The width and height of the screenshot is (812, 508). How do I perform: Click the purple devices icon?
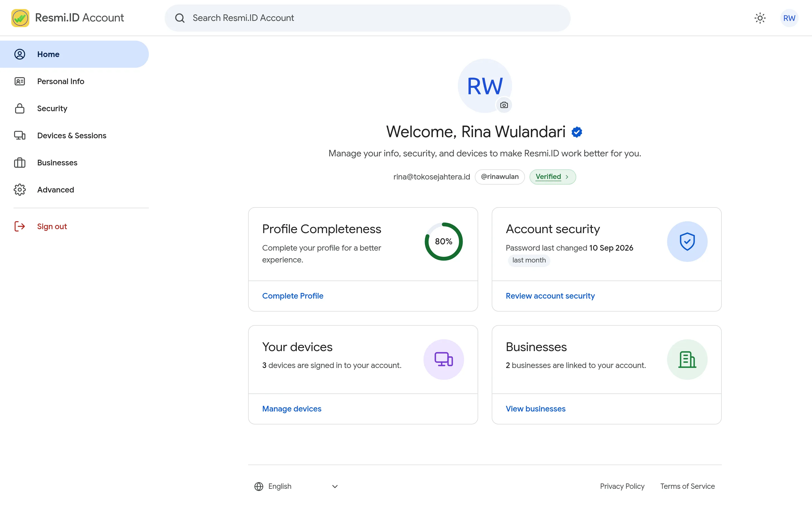coord(443,359)
